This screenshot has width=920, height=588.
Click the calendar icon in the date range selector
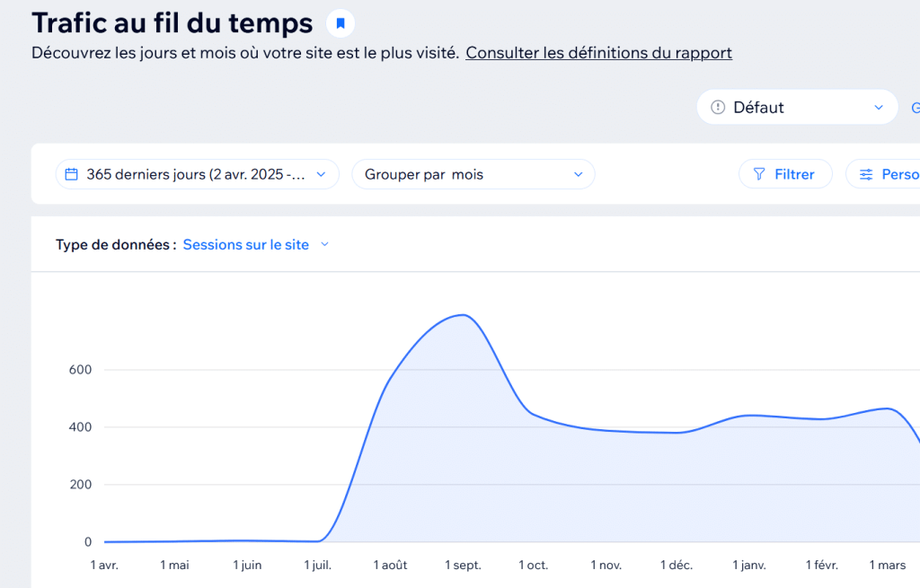(x=72, y=174)
